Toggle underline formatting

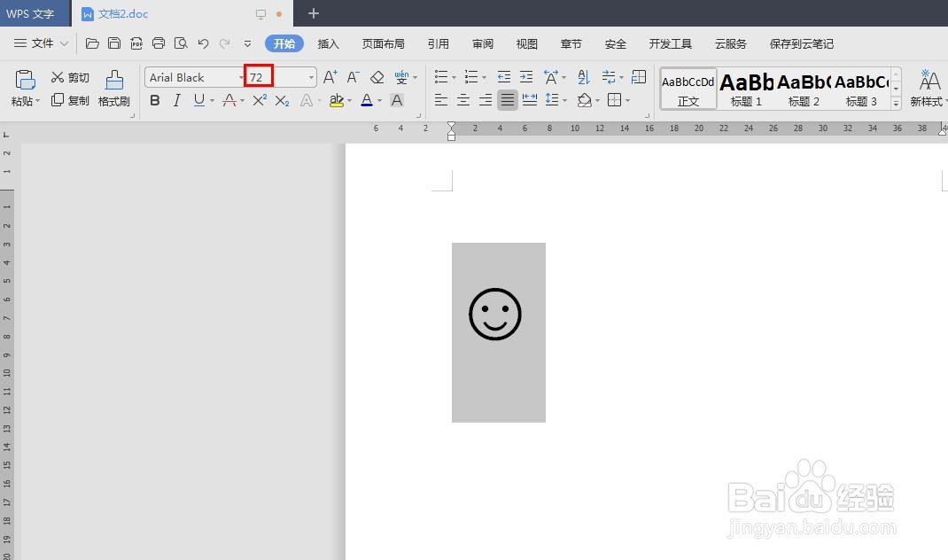tap(199, 100)
